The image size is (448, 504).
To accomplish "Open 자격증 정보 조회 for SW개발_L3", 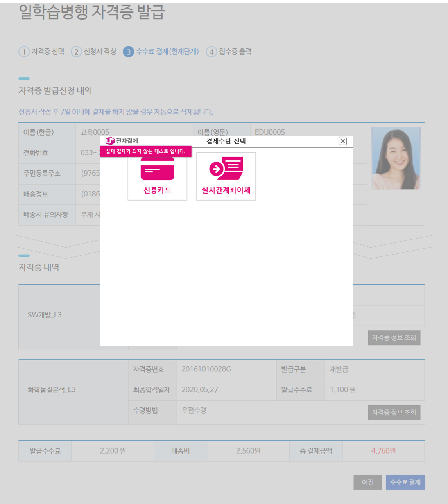I will [x=394, y=338].
